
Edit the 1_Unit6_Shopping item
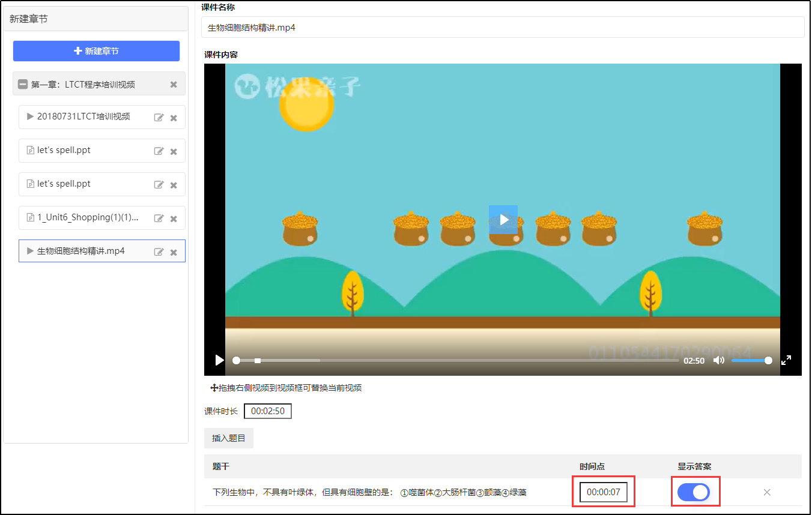(x=159, y=218)
